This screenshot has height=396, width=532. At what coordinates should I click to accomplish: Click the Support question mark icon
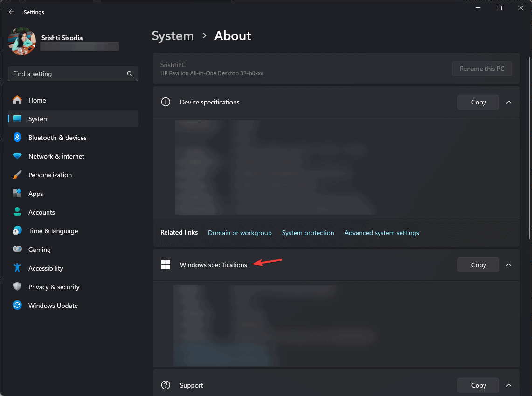coord(166,385)
